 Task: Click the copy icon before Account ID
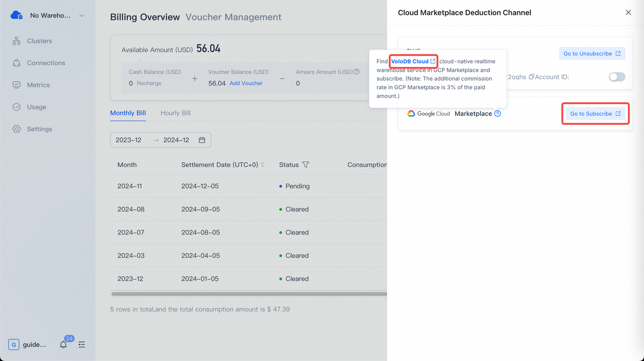[531, 77]
